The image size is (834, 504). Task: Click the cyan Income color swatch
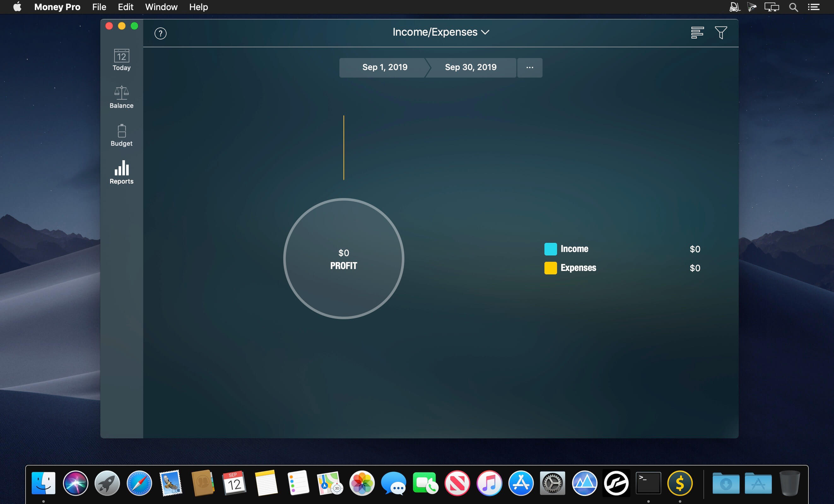coord(550,249)
